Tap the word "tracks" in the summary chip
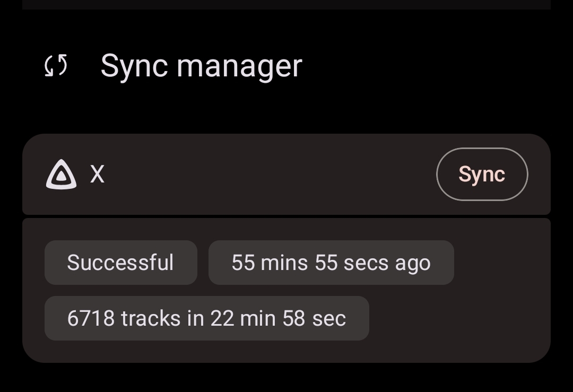This screenshot has height=392, width=573. 151,318
